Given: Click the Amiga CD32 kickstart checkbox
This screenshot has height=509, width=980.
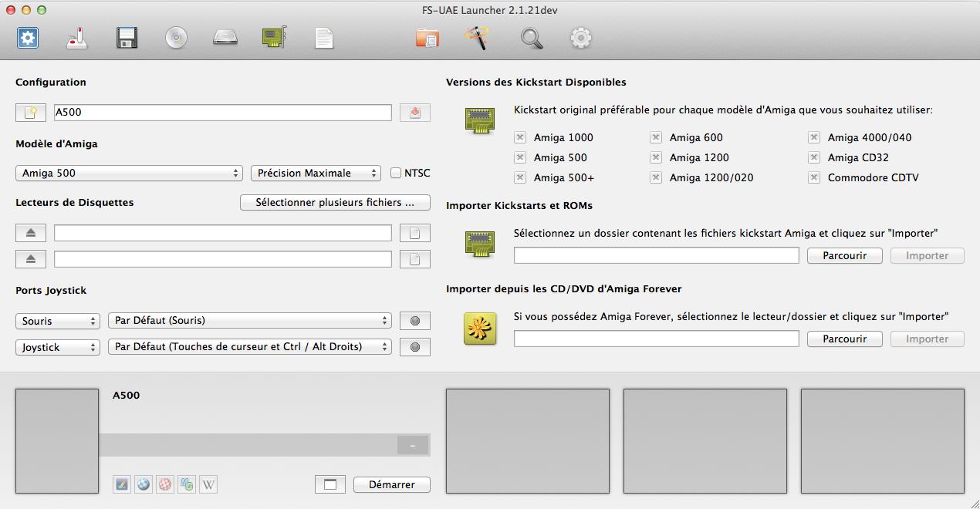Looking at the screenshot, I should (x=814, y=157).
